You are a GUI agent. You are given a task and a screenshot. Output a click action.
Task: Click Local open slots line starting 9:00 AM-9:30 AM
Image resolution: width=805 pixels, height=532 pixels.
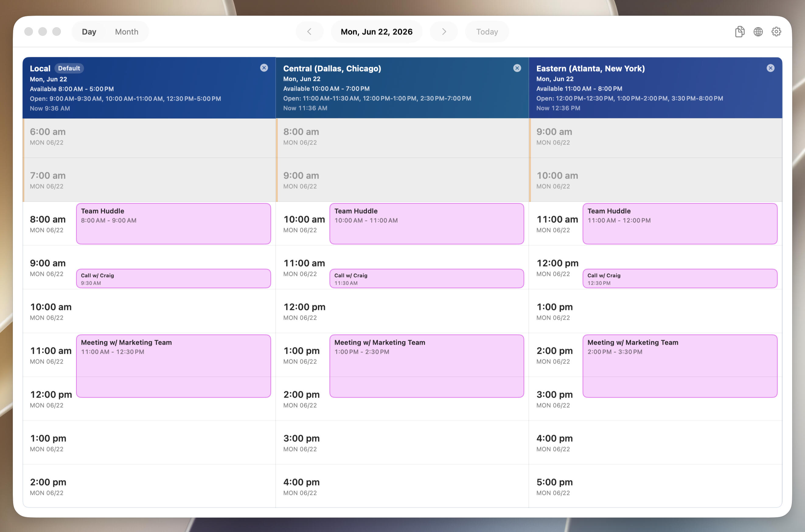(x=125, y=99)
